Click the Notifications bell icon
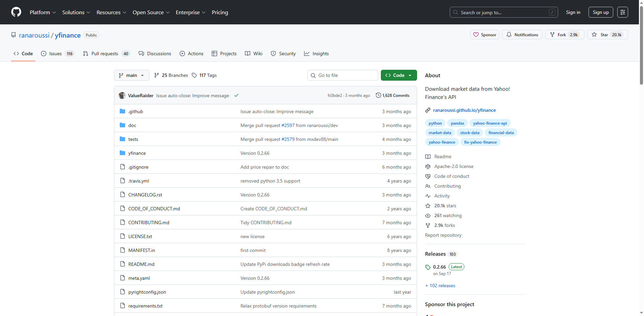Screen dimensions: 644x316 [x=509, y=35]
